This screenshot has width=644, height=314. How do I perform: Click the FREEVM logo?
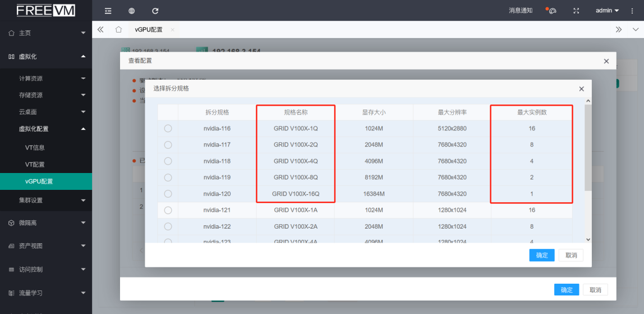(45, 10)
